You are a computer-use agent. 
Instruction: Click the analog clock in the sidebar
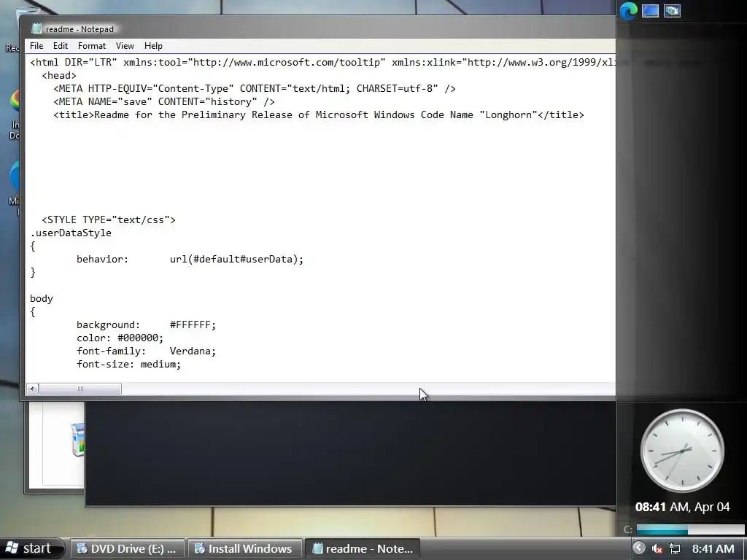click(682, 451)
